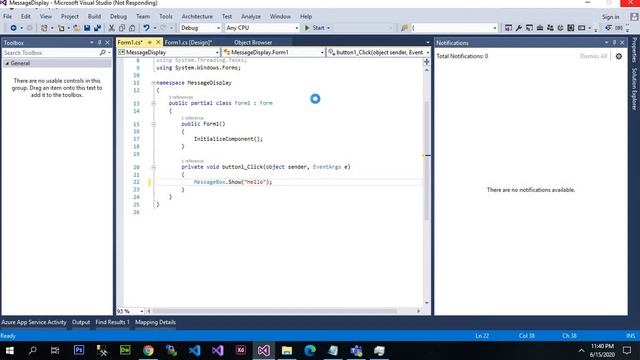The height and width of the screenshot is (360, 640).
Task: Toggle auto-hide pin on Notifications panel
Action: (x=614, y=42)
